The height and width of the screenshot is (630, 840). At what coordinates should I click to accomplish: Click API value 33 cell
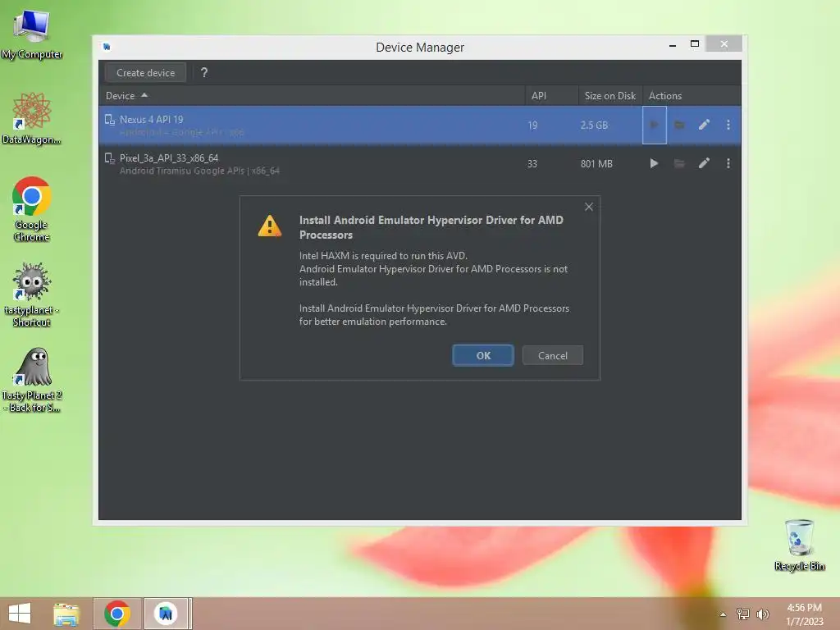pos(532,164)
